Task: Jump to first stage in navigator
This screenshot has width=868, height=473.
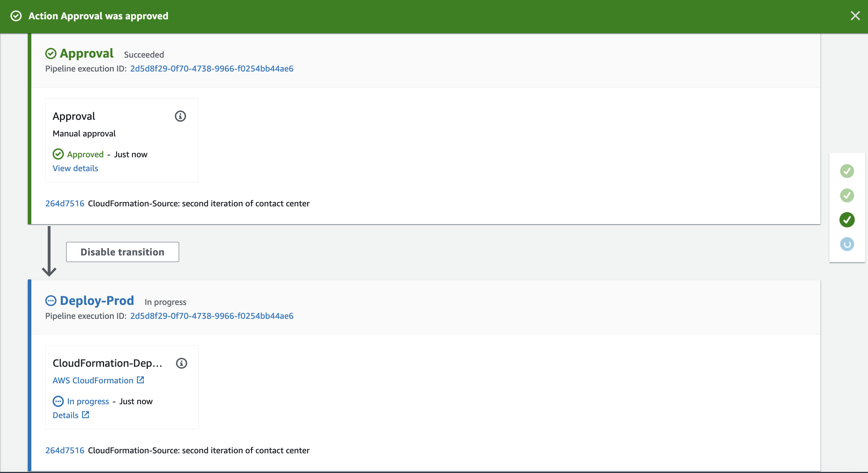Action: [847, 171]
